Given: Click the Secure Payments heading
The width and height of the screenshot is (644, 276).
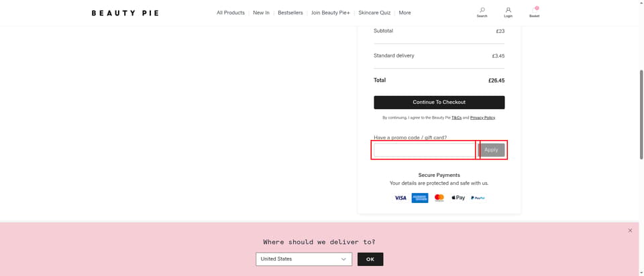Looking at the screenshot, I should (439, 175).
